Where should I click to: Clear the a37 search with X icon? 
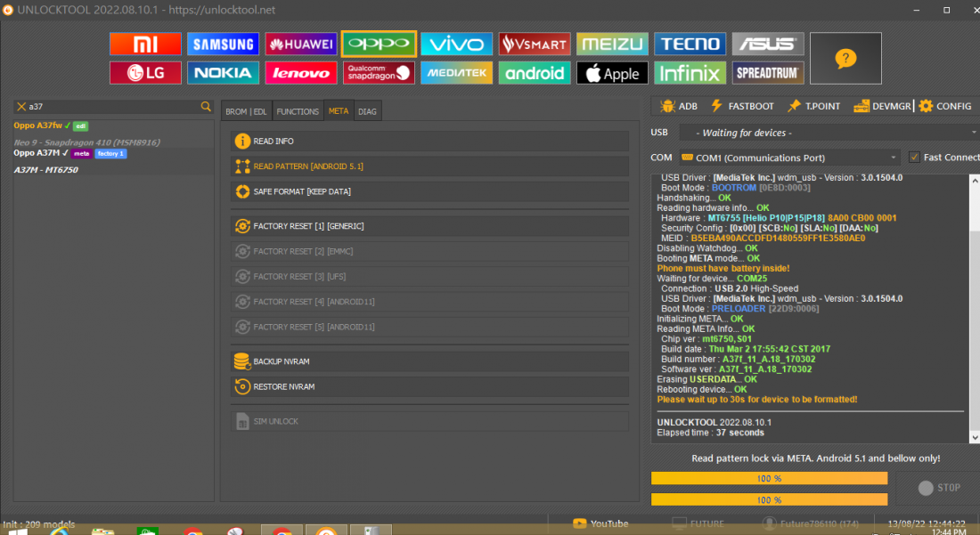point(21,107)
